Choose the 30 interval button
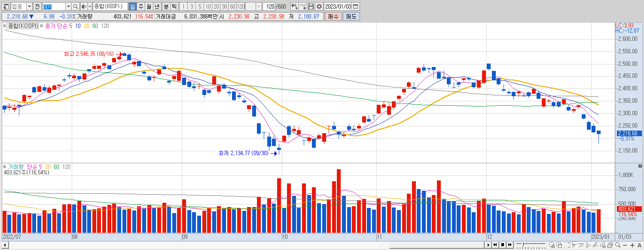 (224, 6)
